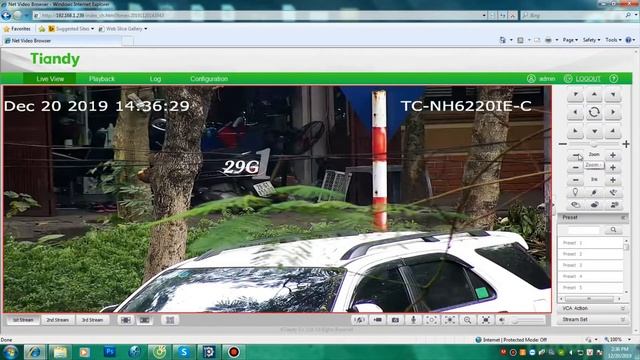Pan camera up-right with PTZ arrow

[x=613, y=95]
